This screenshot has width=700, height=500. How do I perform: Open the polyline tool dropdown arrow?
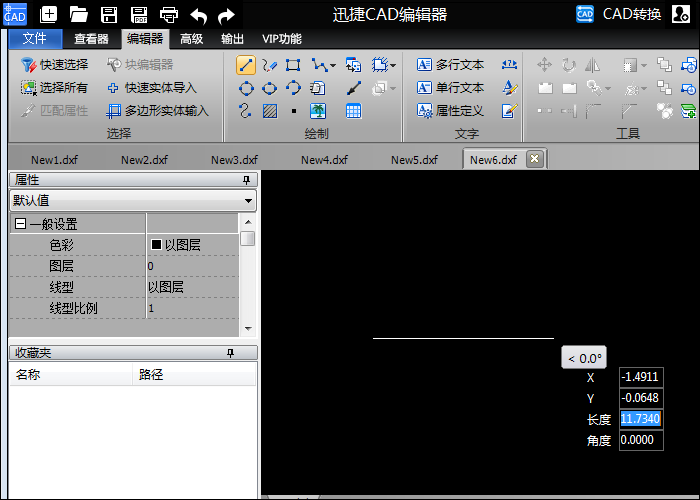tap(333, 66)
